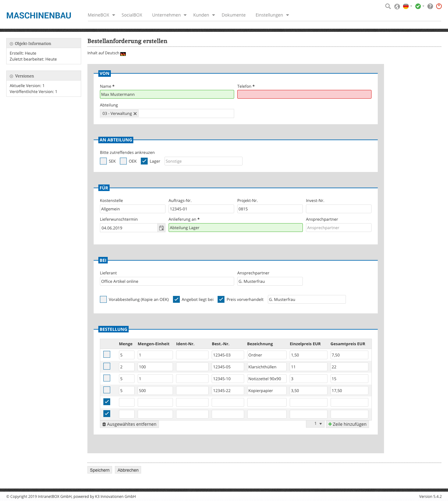Expand the Unternehmen menu
Screen dimensions: 448x501
[169, 15]
